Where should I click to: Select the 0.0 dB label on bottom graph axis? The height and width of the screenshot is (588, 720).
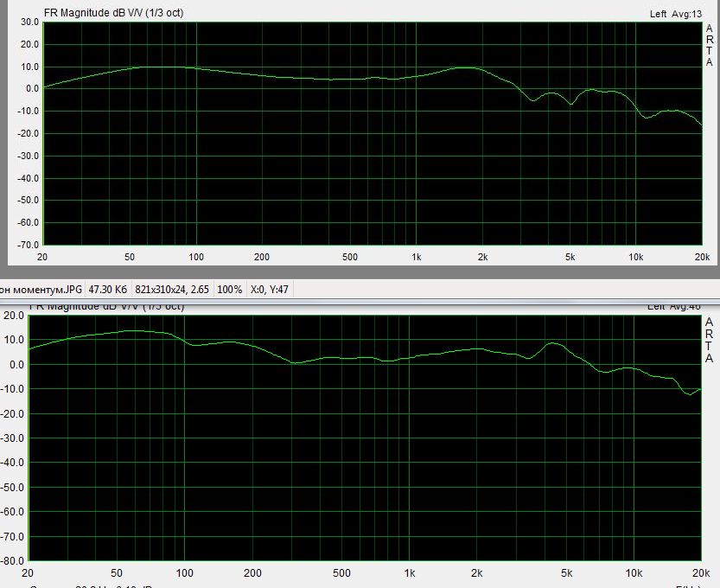click(16, 365)
